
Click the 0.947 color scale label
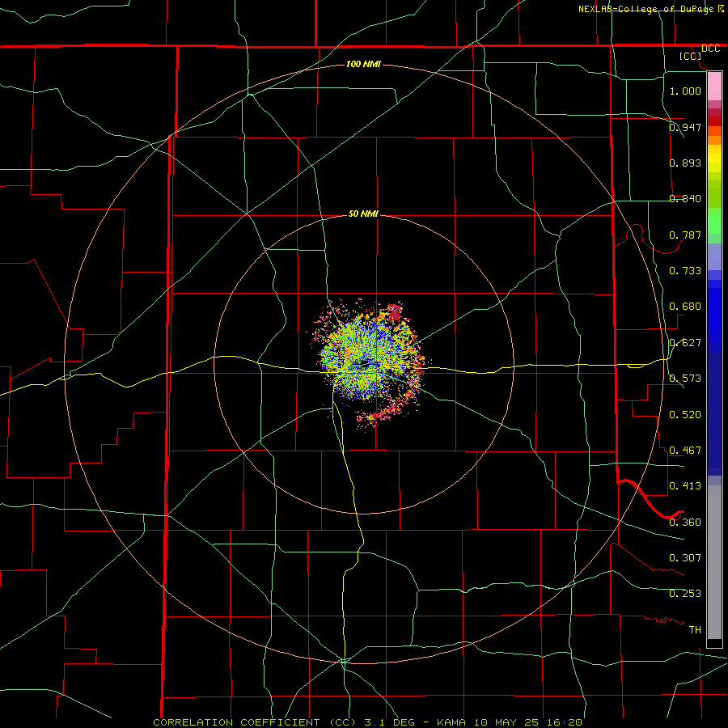[x=685, y=127]
